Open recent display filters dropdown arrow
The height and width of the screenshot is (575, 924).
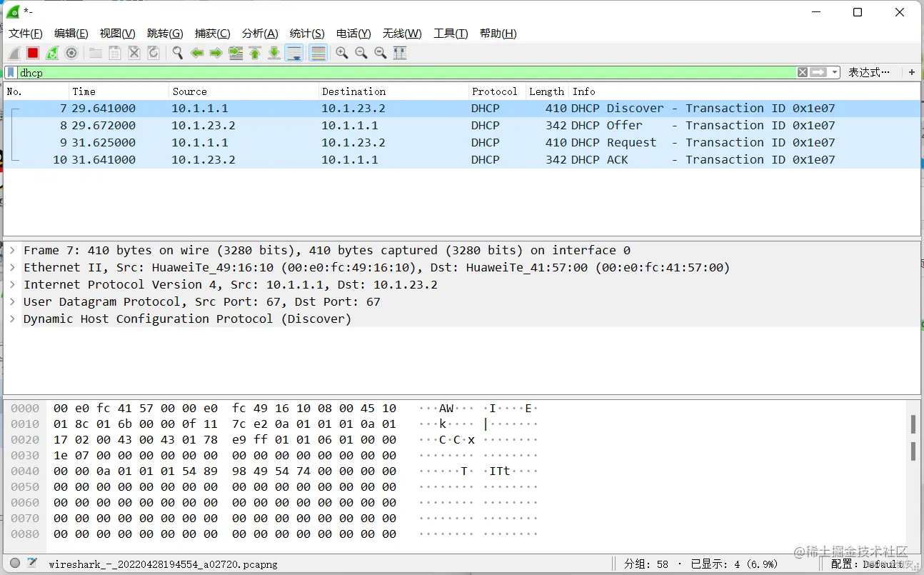pos(835,72)
